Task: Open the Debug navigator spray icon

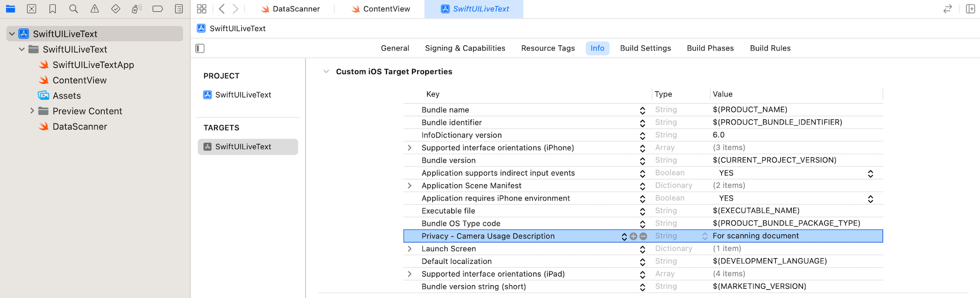Action: [137, 9]
